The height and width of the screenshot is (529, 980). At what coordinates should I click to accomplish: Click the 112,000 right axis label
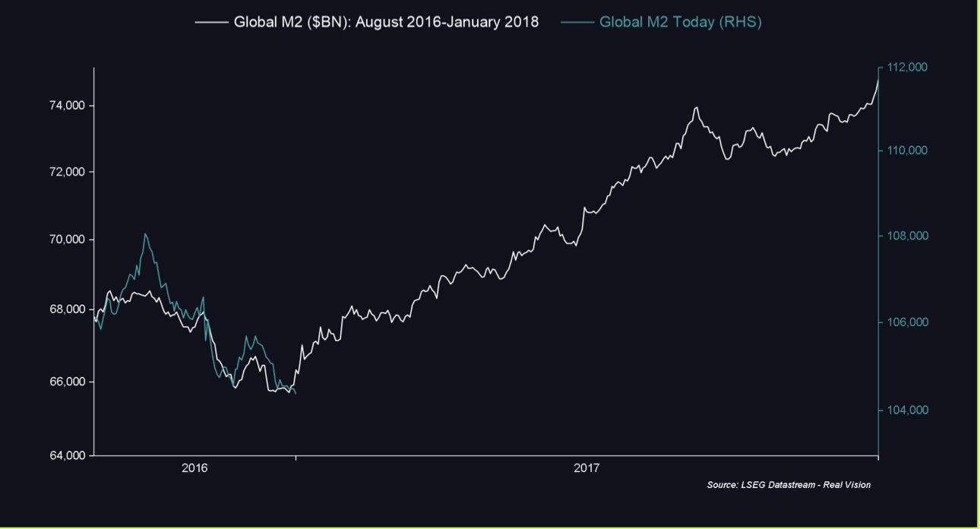coord(908,68)
